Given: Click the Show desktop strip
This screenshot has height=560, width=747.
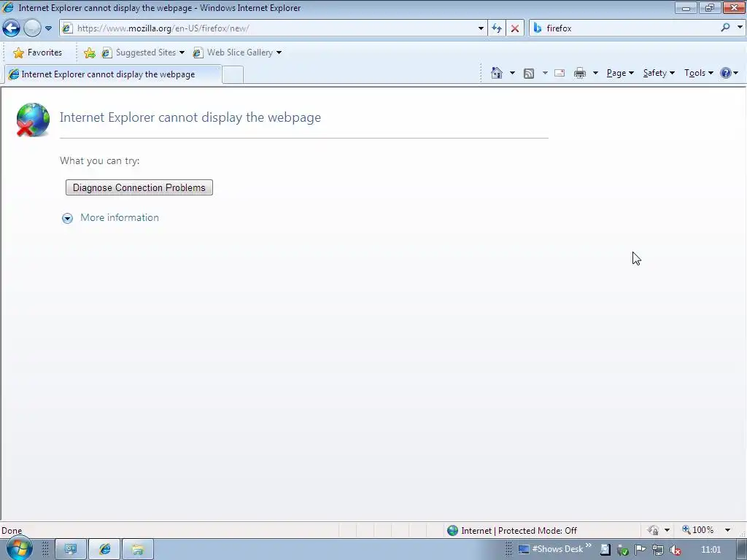Looking at the screenshot, I should (x=742, y=550).
